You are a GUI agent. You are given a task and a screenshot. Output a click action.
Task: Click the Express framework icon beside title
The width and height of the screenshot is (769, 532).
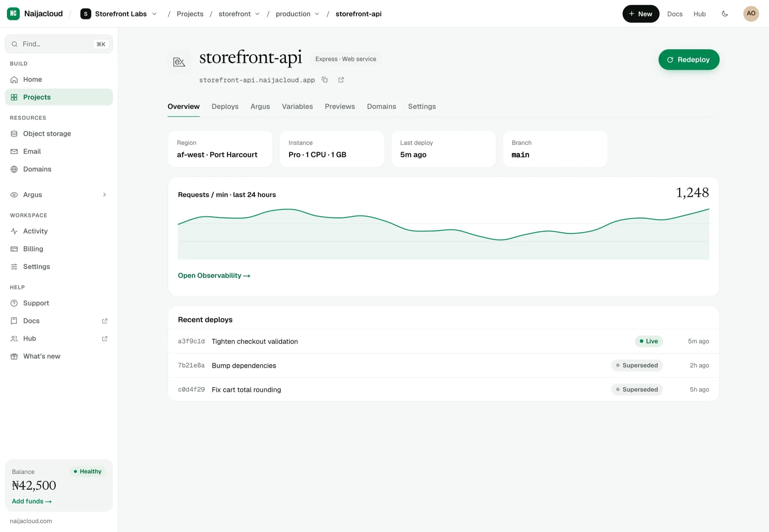[x=179, y=62]
